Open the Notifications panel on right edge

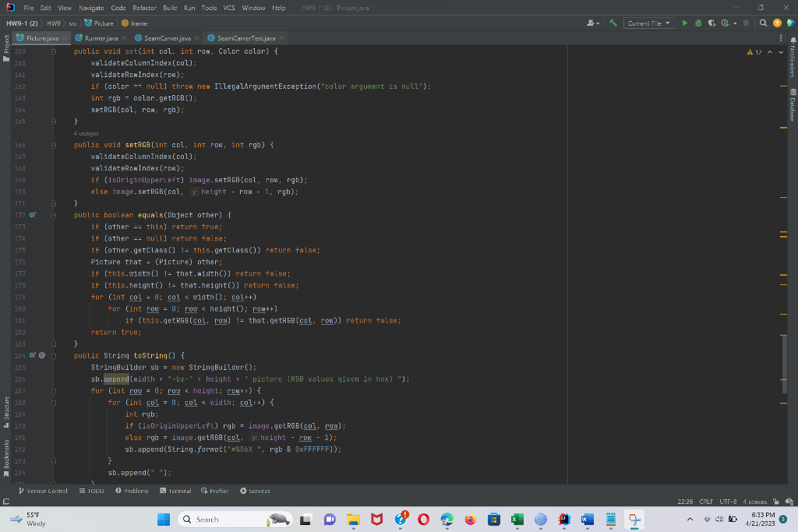coord(793,57)
